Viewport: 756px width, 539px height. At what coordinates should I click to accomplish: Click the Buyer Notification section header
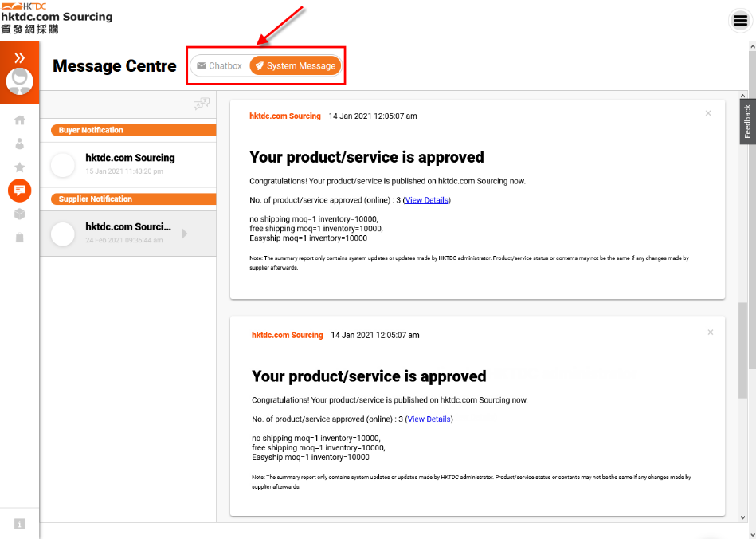coord(134,130)
